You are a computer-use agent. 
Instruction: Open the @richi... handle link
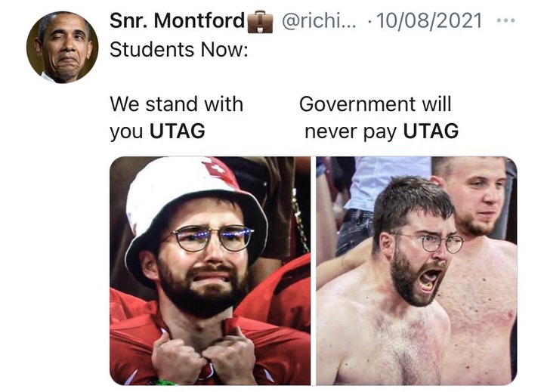tap(319, 21)
